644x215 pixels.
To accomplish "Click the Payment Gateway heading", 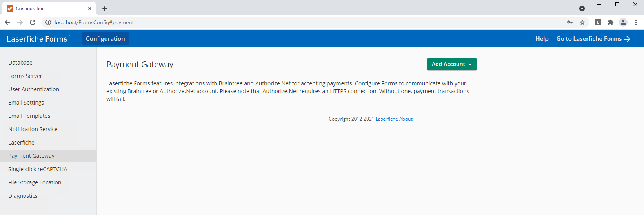I will tap(140, 65).
